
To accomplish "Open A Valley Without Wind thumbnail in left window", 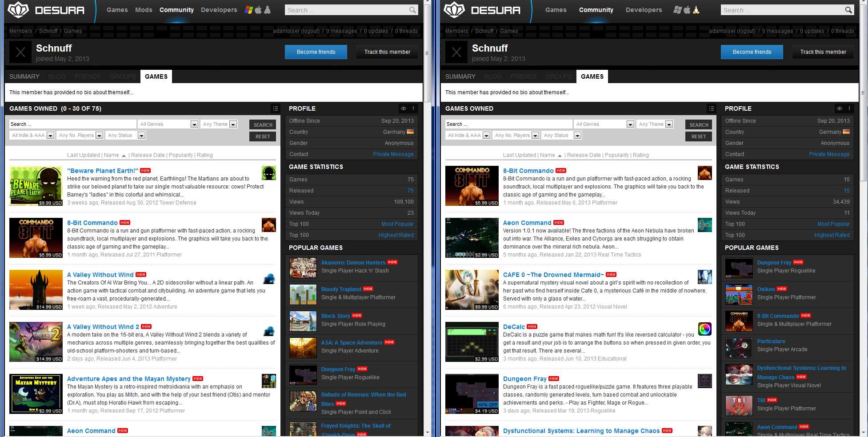I will tap(36, 290).
